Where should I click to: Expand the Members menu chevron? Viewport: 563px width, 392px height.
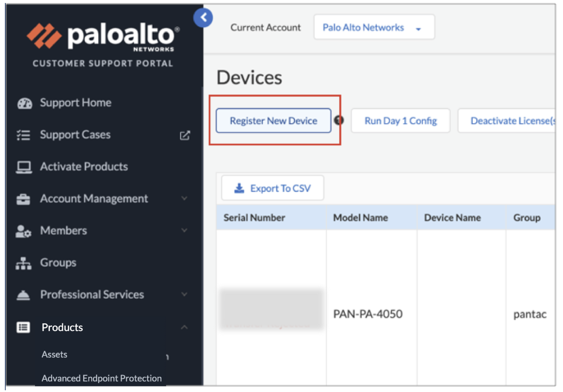(184, 230)
